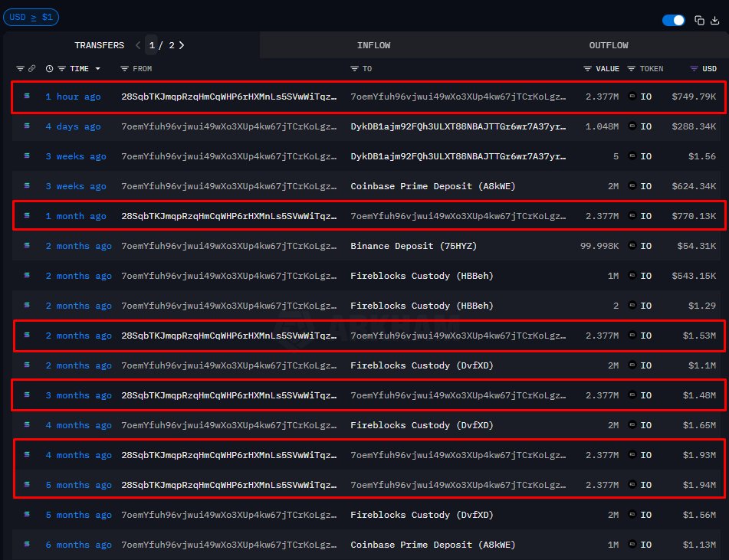Click the clock icon beside TIME
Viewport: 729px width, 560px height.
point(49,69)
